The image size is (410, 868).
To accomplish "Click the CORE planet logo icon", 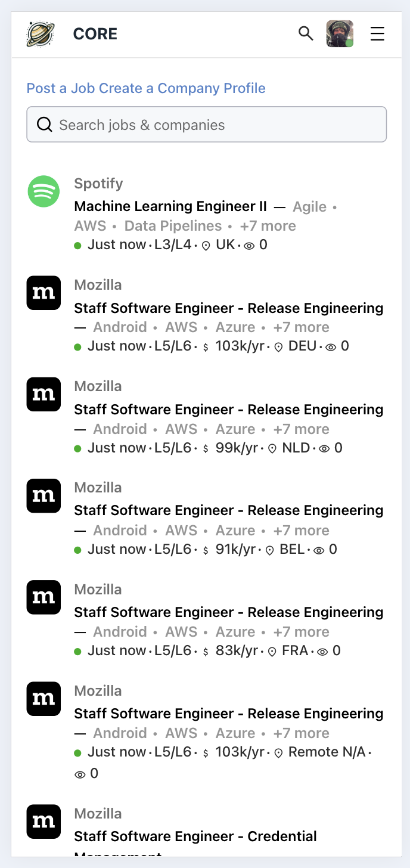I will click(41, 34).
